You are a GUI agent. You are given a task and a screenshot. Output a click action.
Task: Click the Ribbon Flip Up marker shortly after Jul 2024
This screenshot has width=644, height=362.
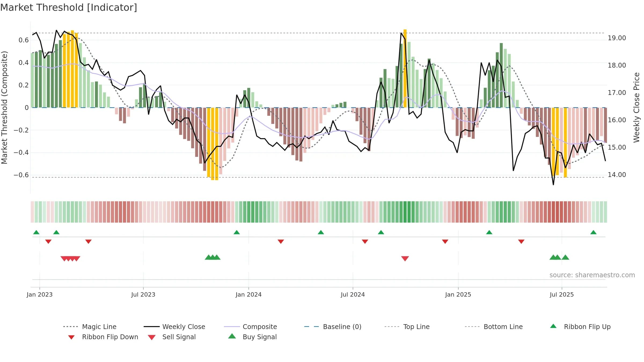(381, 232)
